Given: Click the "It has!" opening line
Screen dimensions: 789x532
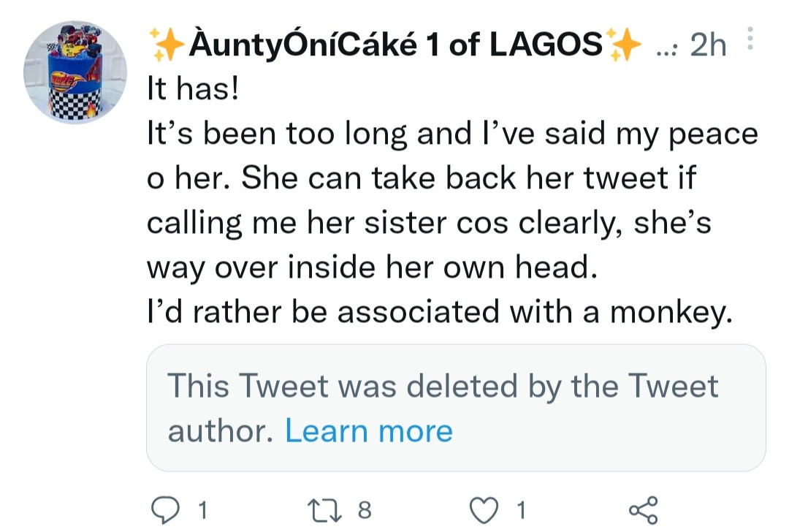Looking at the screenshot, I should click(192, 93).
